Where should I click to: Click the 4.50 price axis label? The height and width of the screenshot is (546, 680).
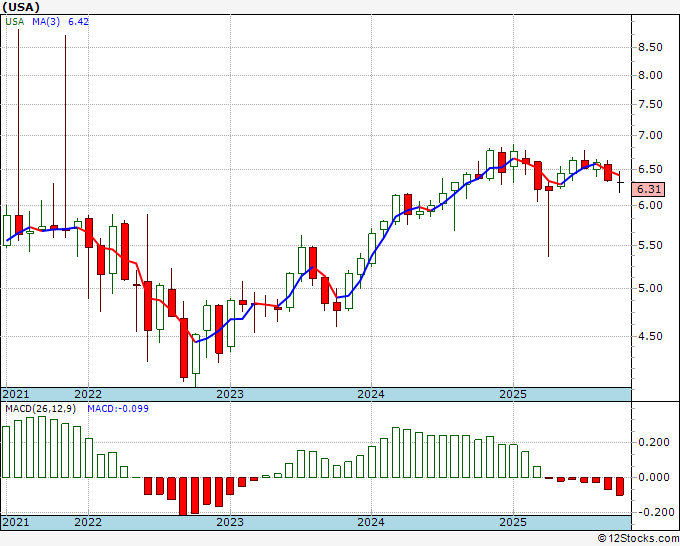click(651, 337)
